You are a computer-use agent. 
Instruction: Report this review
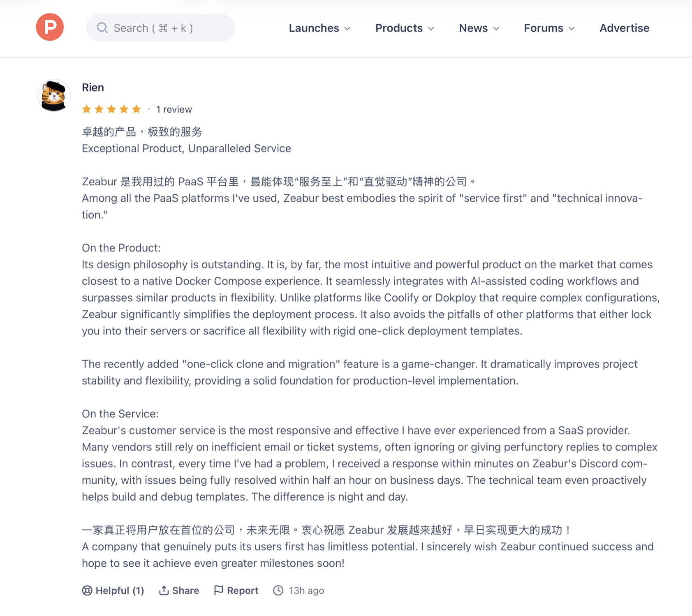click(243, 591)
